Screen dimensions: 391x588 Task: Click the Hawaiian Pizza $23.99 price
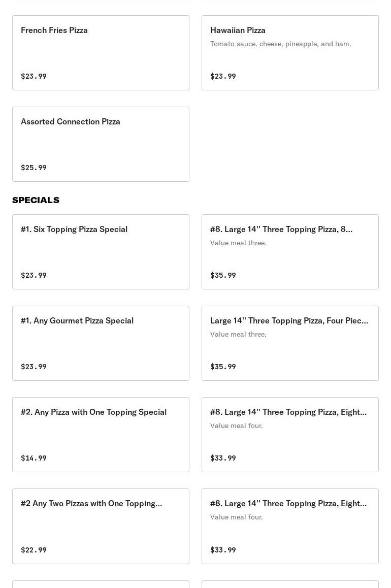tap(223, 76)
